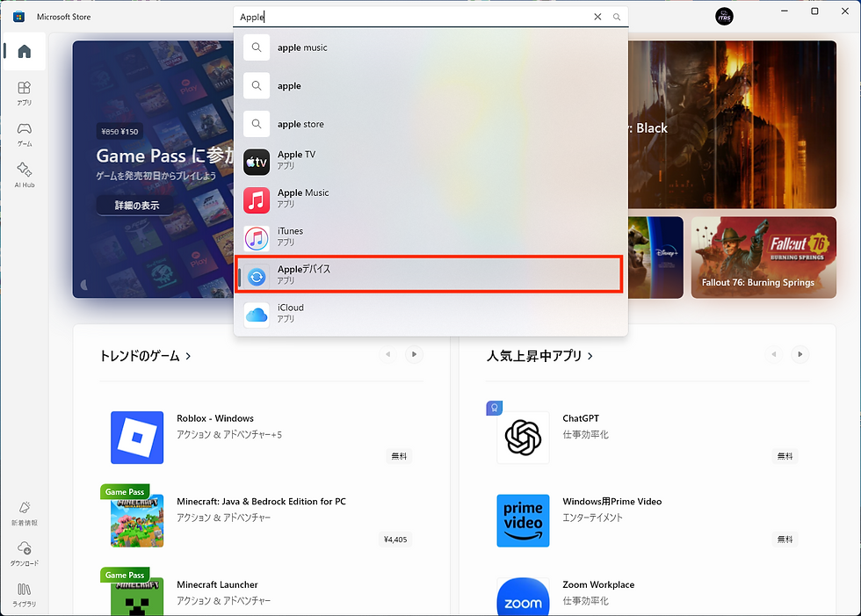
Task: Open the Minecraft Launcher title
Action: 218,584
